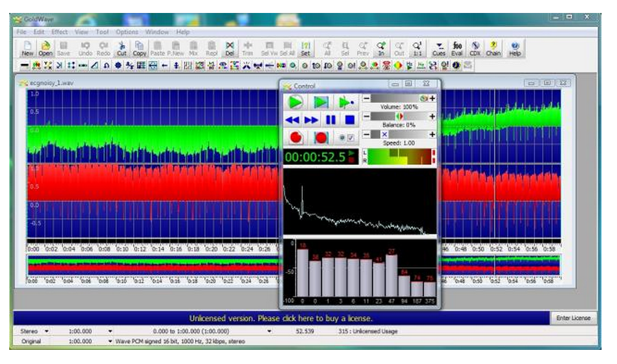Viewport: 617px width, 364px height.
Task: Click the overview waveform strip at 0:10
Action: (x=122, y=265)
